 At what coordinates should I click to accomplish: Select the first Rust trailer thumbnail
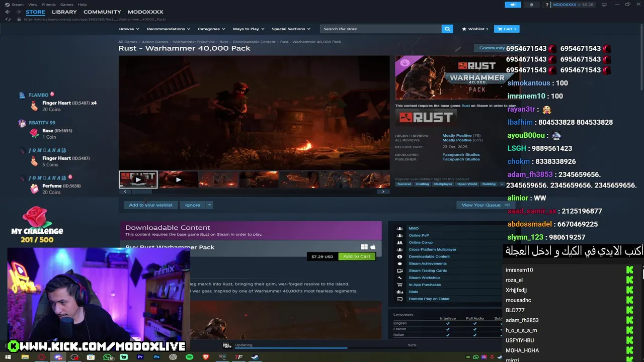click(x=138, y=179)
